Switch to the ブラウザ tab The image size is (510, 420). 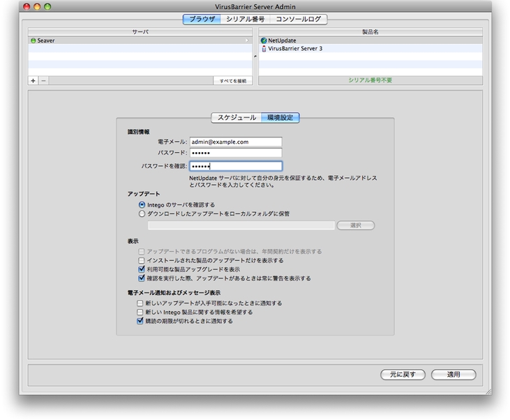202,20
